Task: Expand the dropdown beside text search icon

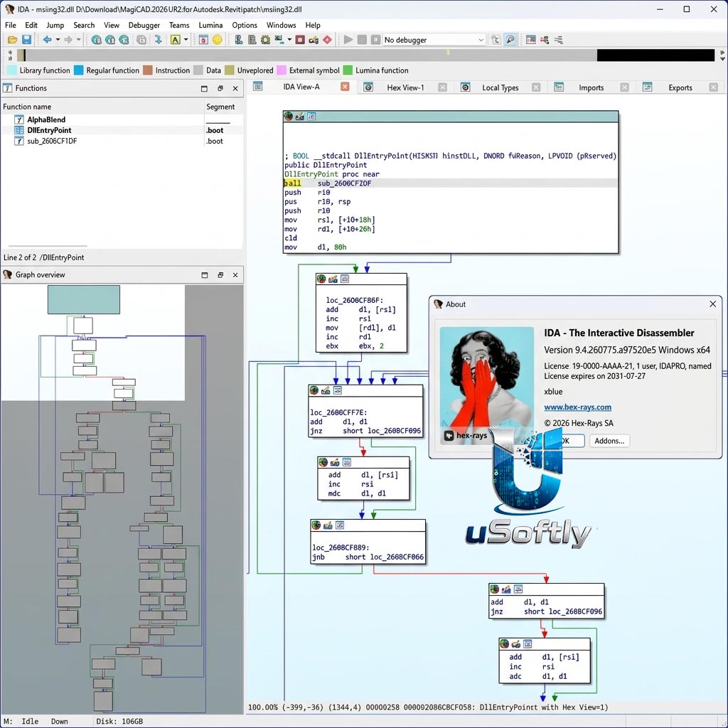Action: (x=186, y=40)
